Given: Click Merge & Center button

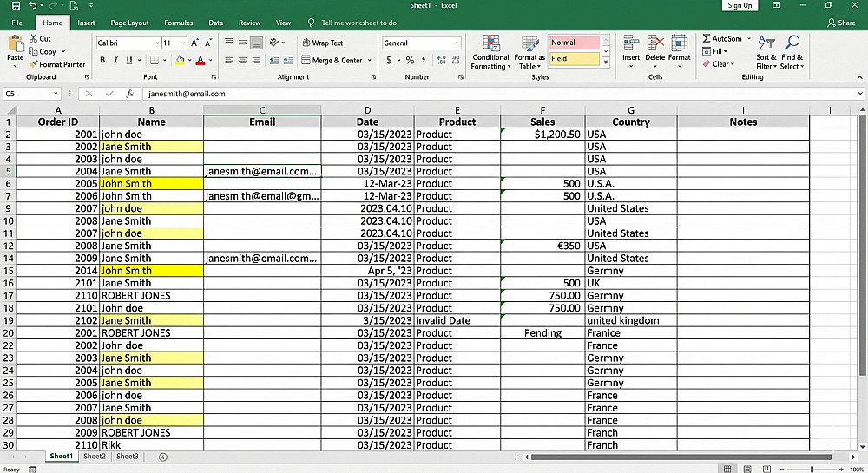Looking at the screenshot, I should pos(332,60).
